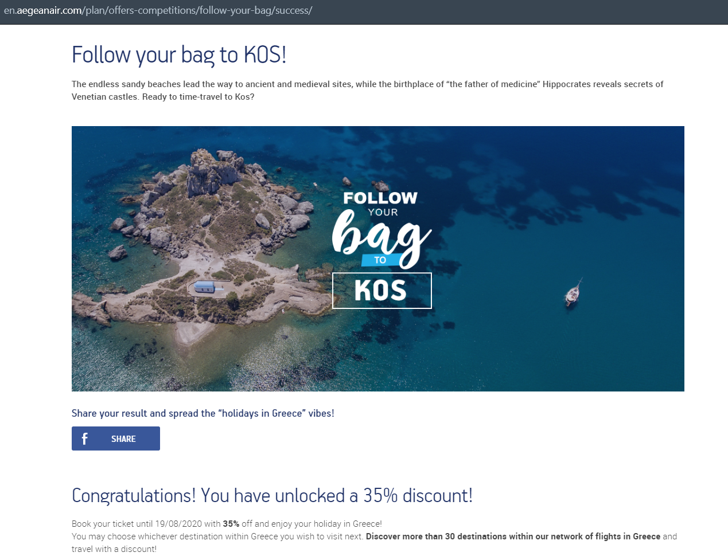
Task: Click the 'aegeanair.com' domain in address bar
Action: (x=49, y=10)
